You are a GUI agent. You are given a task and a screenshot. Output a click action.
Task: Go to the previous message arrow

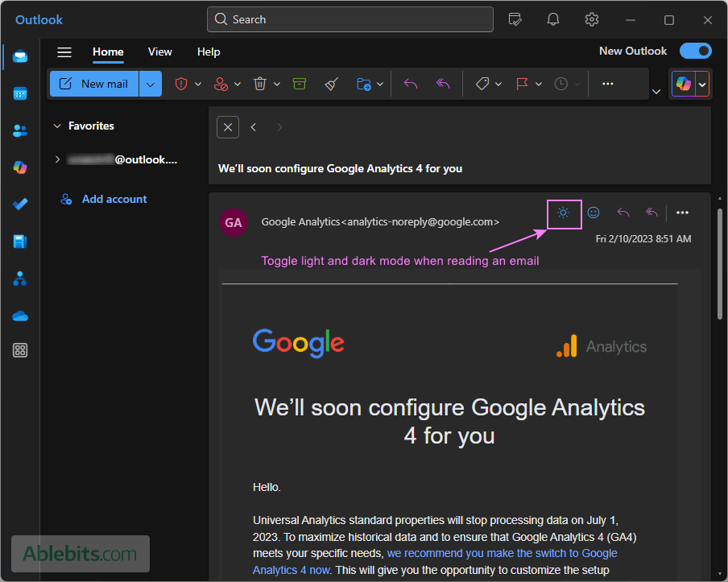(254, 127)
